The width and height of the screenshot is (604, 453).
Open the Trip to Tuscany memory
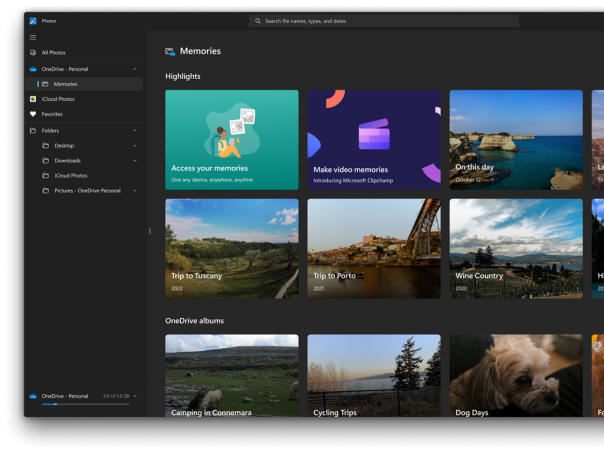coord(231,248)
